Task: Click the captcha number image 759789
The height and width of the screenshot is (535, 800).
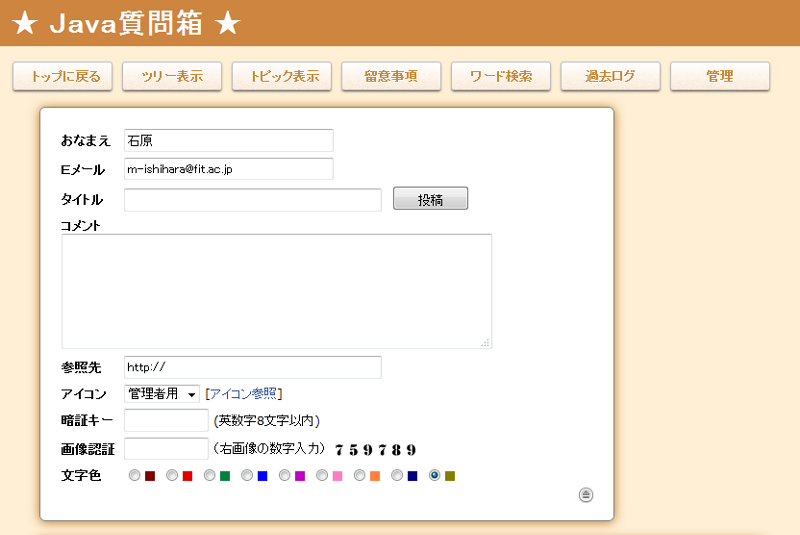Action: [376, 450]
